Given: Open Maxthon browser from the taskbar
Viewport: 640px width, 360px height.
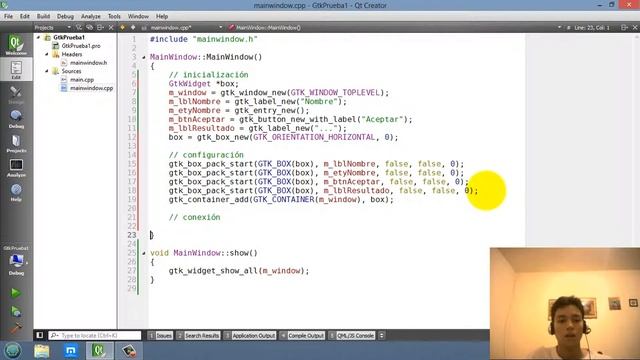Looking at the screenshot, I should tap(71, 351).
